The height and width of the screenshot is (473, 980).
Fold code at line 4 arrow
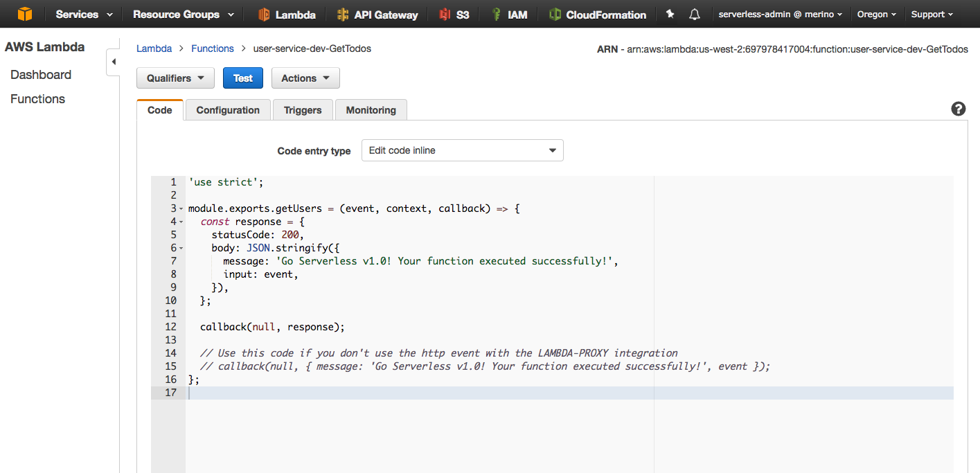181,222
